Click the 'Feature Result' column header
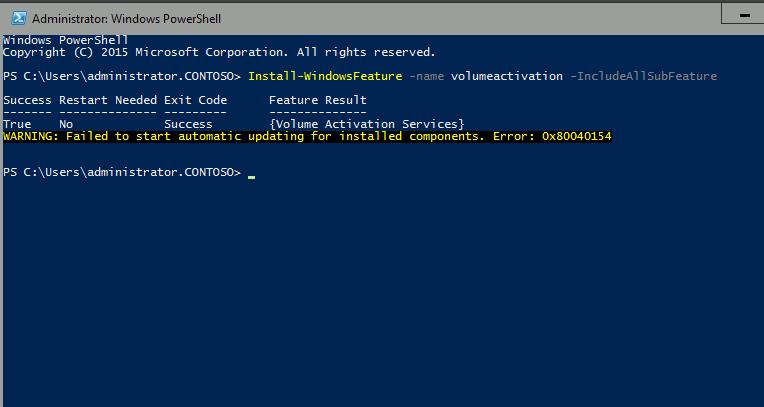Image resolution: width=764 pixels, height=407 pixels. [318, 100]
